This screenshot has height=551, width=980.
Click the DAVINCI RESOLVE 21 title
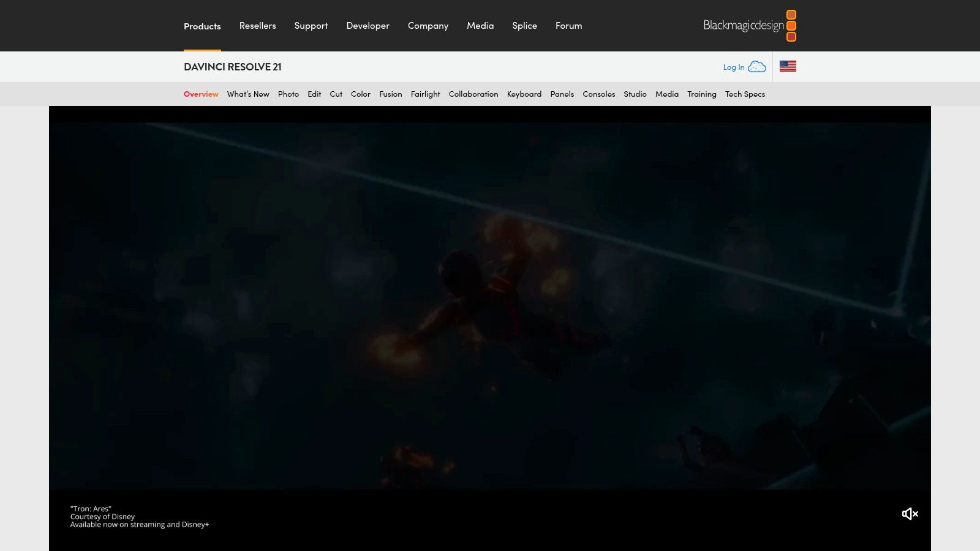point(233,67)
